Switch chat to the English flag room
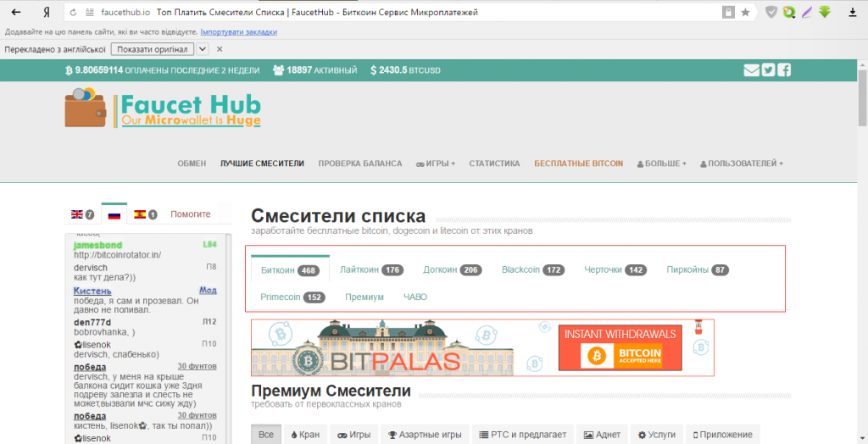Viewport: 868px width, 444px height. [82, 214]
